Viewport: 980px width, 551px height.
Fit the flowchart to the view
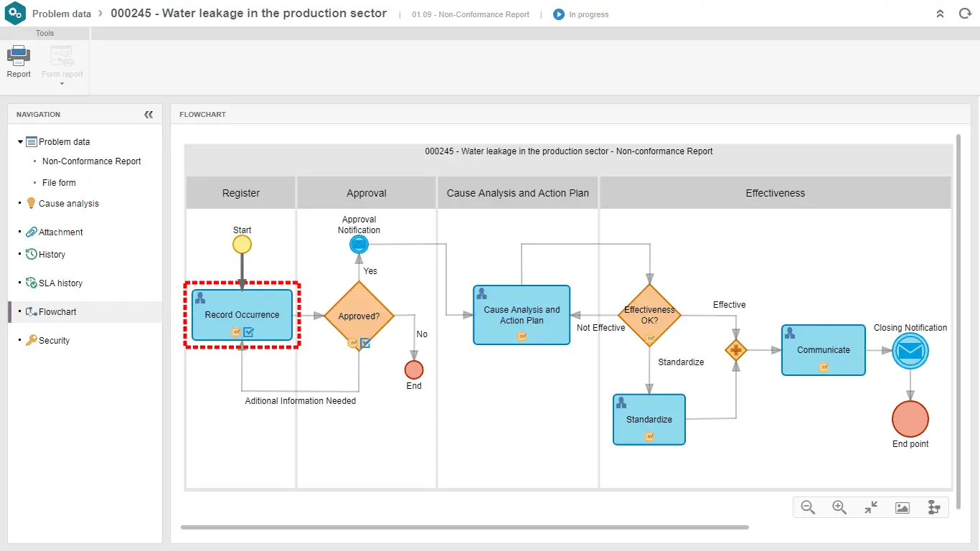870,507
